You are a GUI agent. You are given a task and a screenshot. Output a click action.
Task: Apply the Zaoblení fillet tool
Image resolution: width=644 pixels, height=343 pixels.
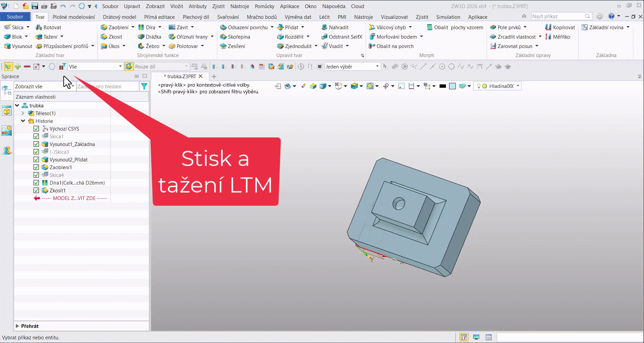pyautogui.click(x=115, y=27)
